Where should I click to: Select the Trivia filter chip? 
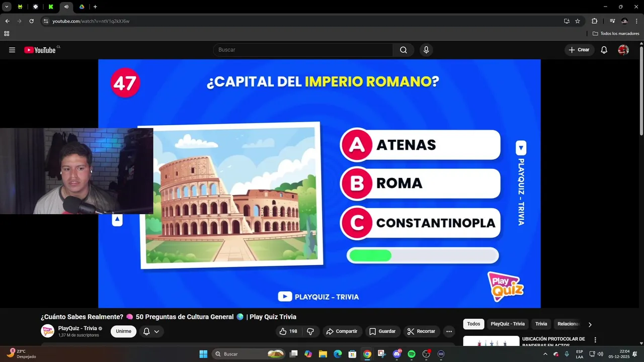[x=541, y=324]
